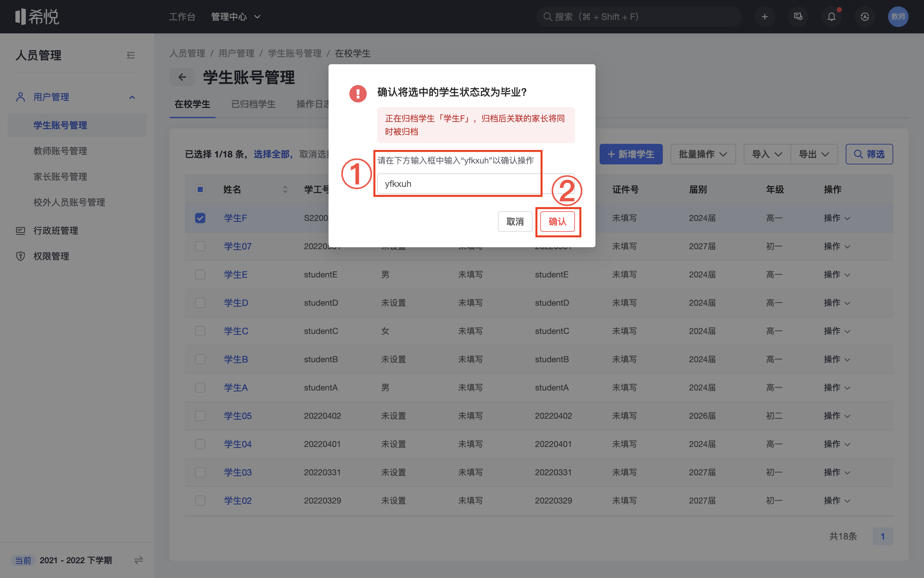Open the 学生04 name link
The image size is (924, 578).
coord(238,444)
